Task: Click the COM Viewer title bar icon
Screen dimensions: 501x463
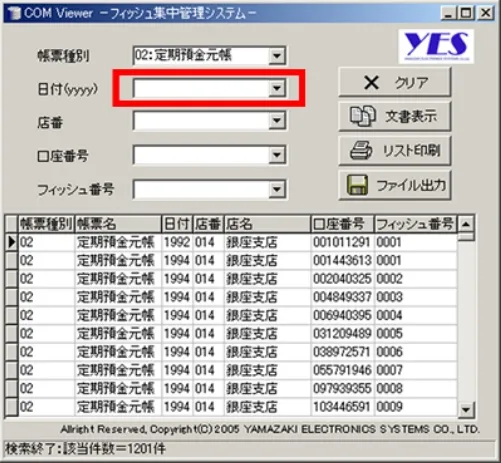Action: 14,13
